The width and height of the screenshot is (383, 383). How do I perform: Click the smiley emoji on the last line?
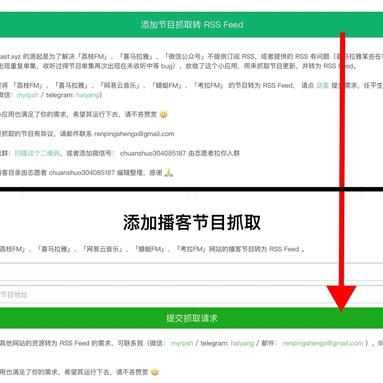[155, 372]
